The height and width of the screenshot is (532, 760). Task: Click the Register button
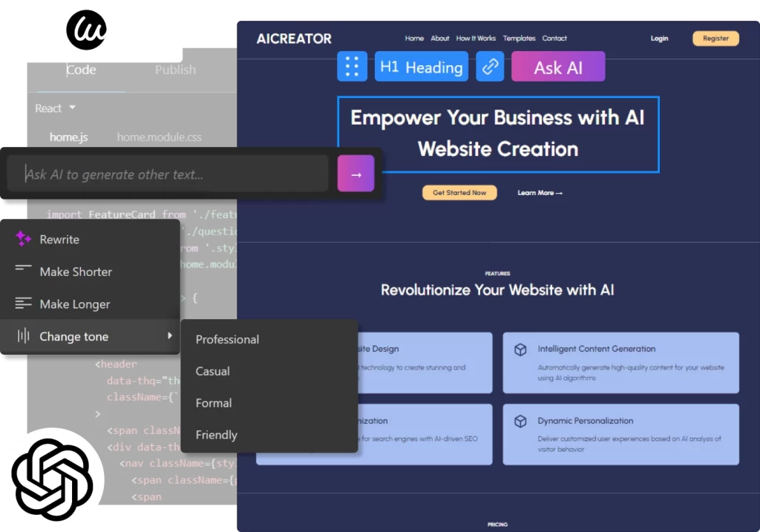716,39
